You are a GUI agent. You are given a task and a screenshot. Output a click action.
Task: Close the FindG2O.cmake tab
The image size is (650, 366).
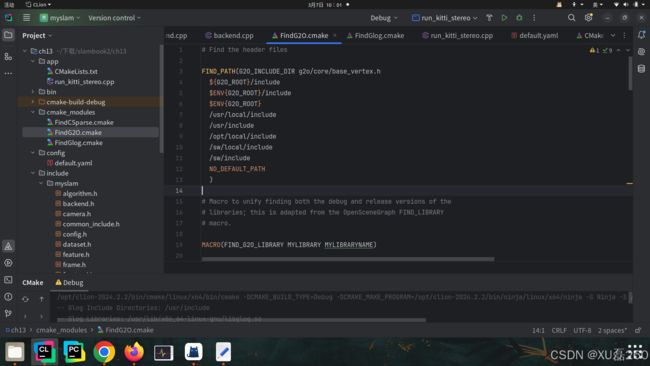pyautogui.click(x=335, y=36)
